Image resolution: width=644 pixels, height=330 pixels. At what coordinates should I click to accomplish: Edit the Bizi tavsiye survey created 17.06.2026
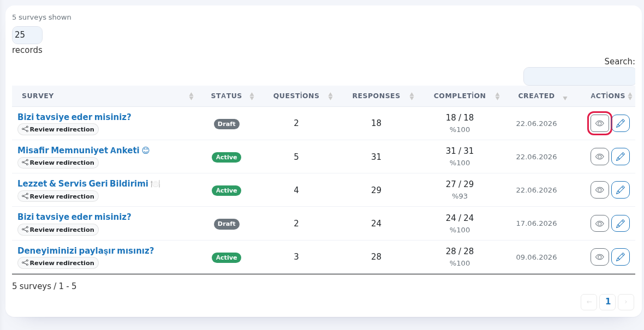coord(620,223)
